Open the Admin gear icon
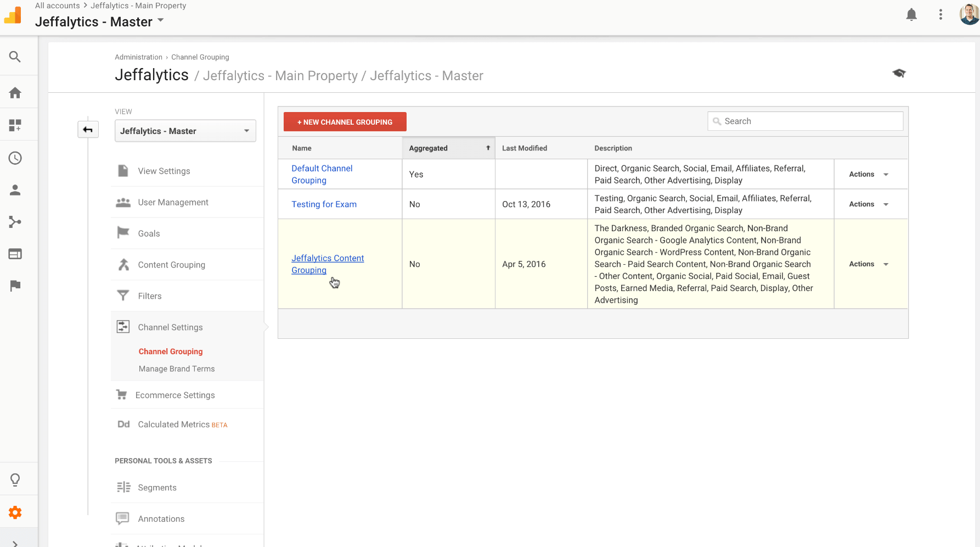The width and height of the screenshot is (980, 547). click(x=15, y=512)
